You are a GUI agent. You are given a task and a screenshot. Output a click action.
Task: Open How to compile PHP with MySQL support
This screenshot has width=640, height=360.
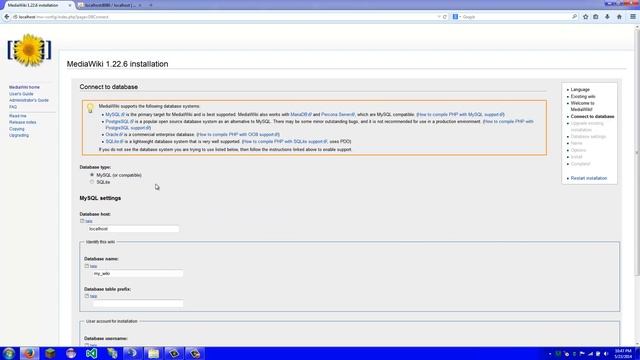pyautogui.click(x=460, y=115)
